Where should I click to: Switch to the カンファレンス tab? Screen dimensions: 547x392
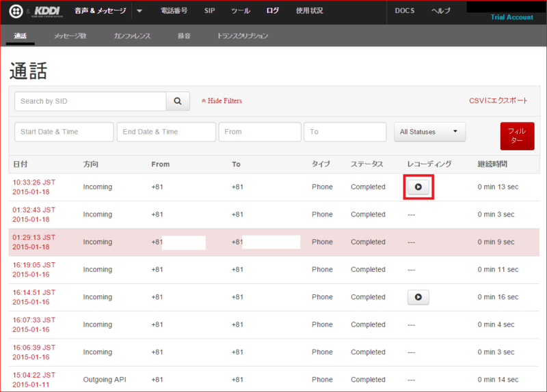132,36
